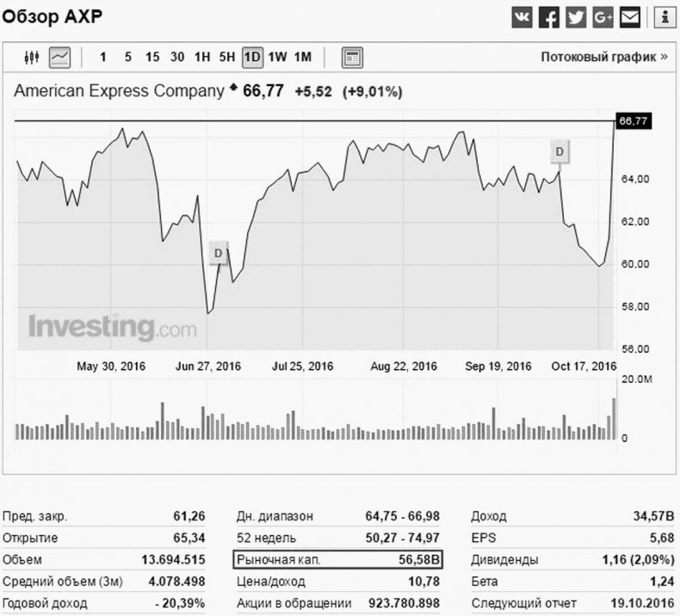Share the chart on Facebook

pyautogui.click(x=549, y=16)
